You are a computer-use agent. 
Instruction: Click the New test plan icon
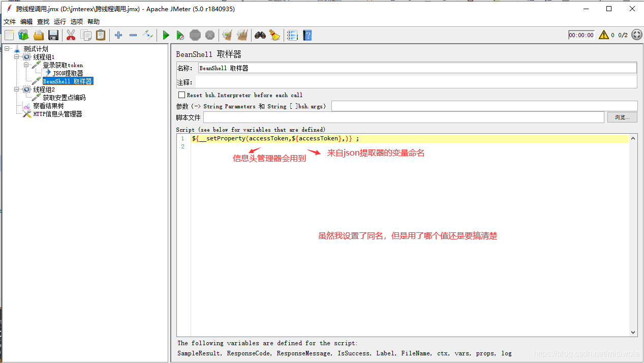point(9,35)
